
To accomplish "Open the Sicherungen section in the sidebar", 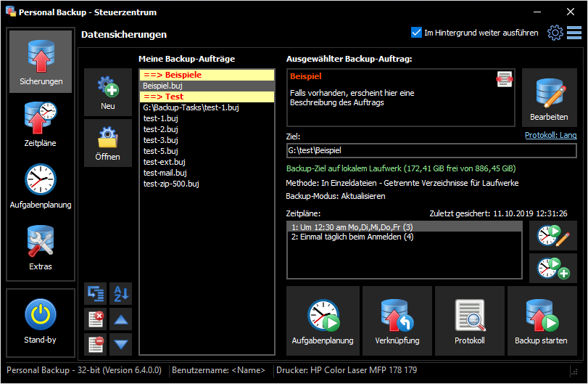I will tap(41, 62).
